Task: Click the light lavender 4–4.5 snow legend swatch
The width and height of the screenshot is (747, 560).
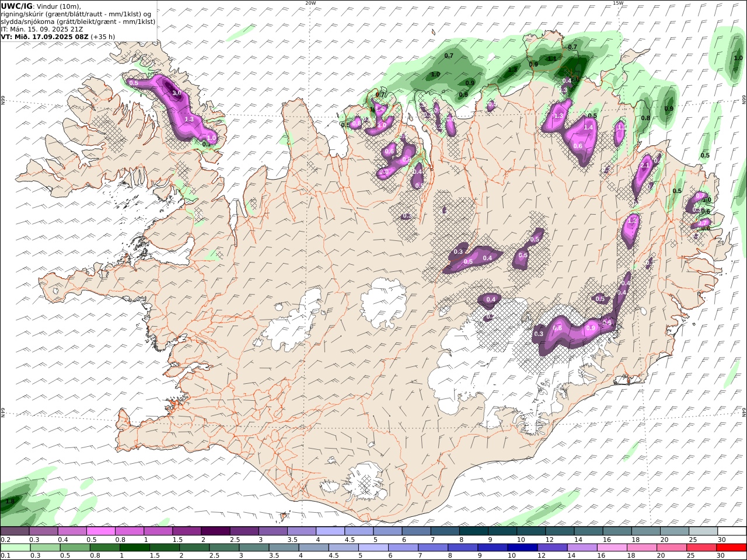Action: (x=330, y=531)
